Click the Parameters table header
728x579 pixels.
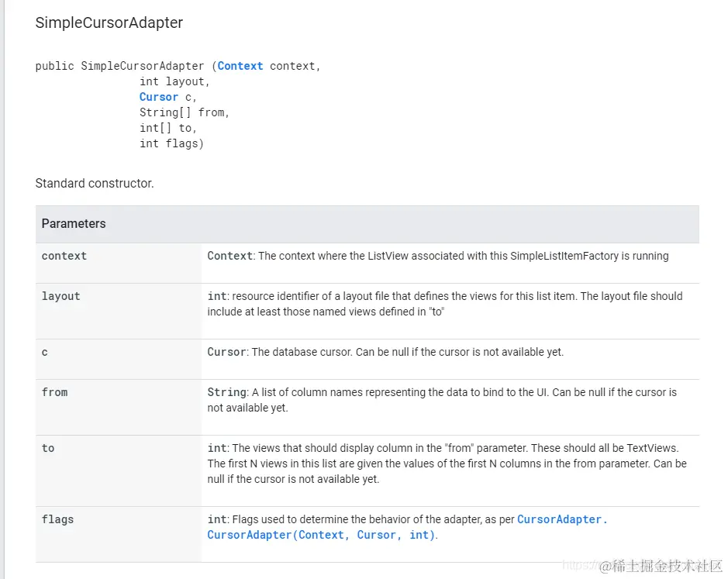(74, 223)
